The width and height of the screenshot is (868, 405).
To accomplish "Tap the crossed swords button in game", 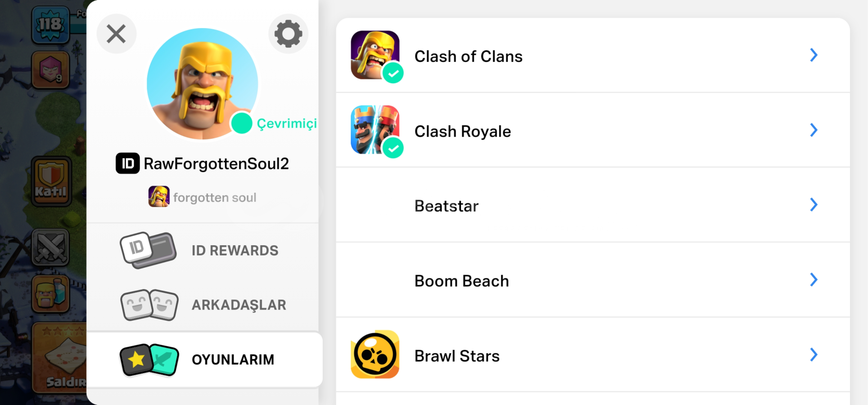I will coord(51,247).
